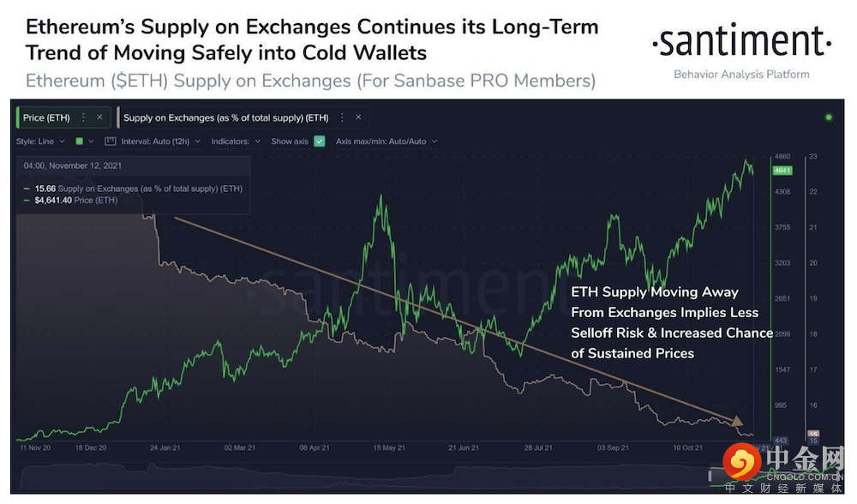
Task: Click the left handle of the timeline brush
Action: [x=710, y=476]
